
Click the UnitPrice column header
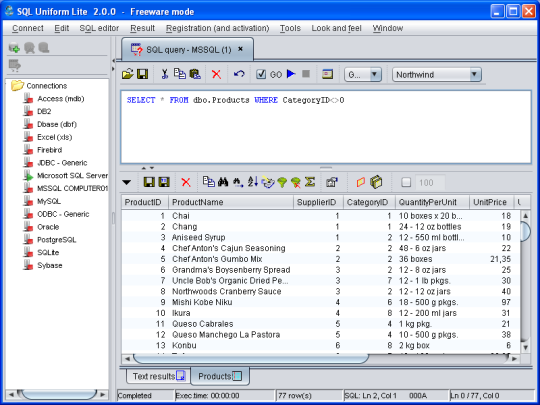click(491, 202)
